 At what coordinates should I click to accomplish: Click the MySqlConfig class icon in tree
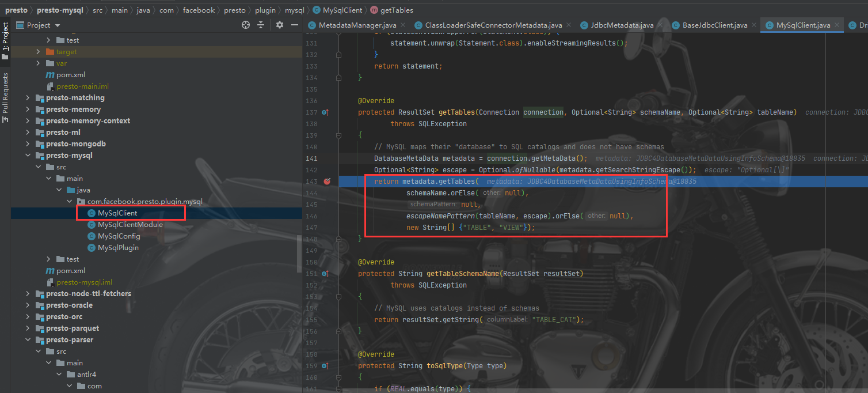91,236
